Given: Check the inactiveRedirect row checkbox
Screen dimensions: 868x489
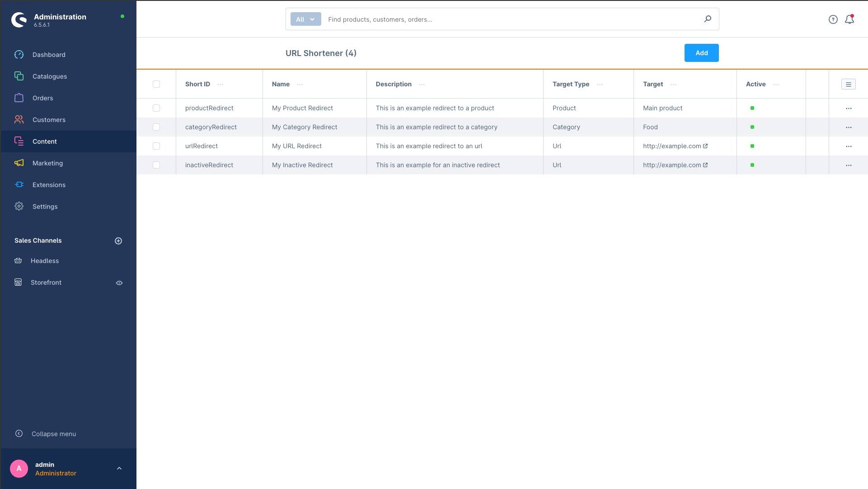Looking at the screenshot, I should (x=156, y=165).
